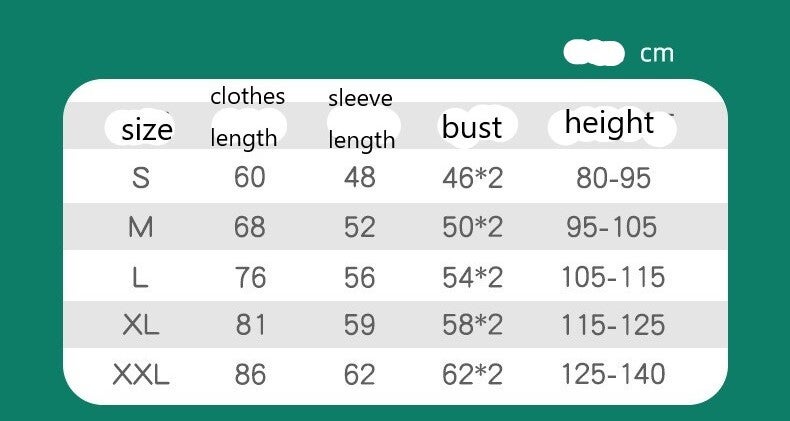Pick the L size row label
Viewport: 790px width, 421px height.
[141, 277]
